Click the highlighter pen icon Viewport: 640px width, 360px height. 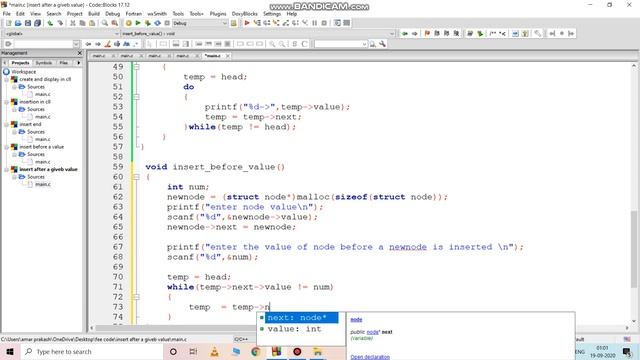(107, 44)
